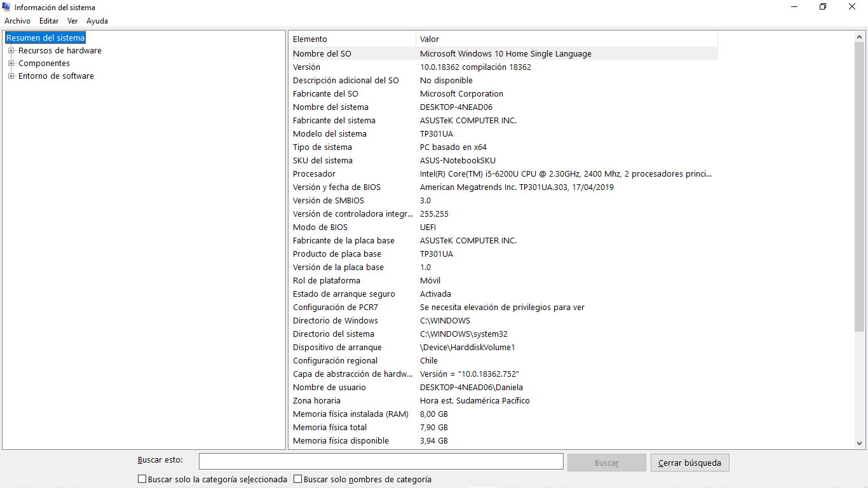Click the DESKTOP-4NEAD06\Daniela value
The width and height of the screenshot is (868, 488).
(x=471, y=388)
